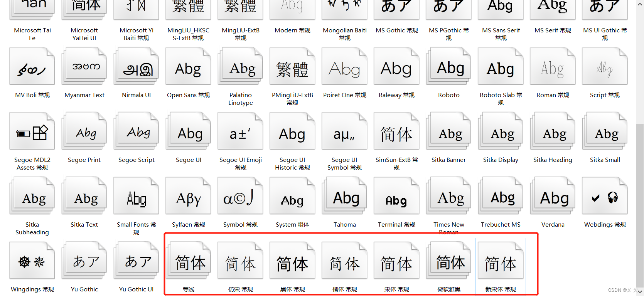Select the Sylfaen font icon
The image size is (644, 296).
tap(188, 195)
